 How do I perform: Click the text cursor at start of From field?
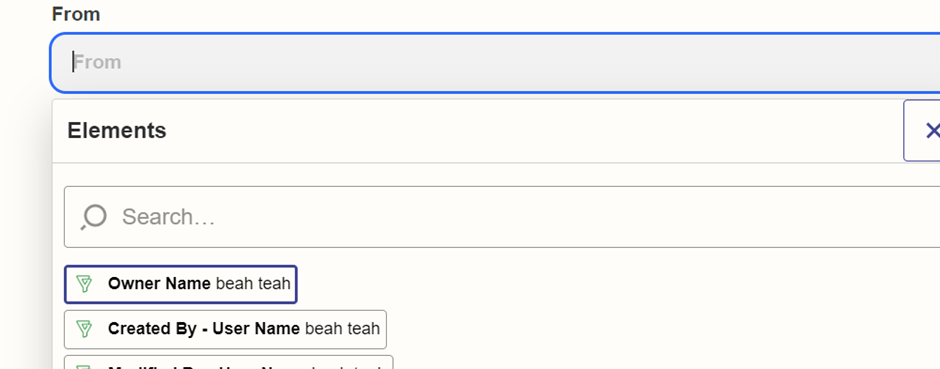(73, 62)
